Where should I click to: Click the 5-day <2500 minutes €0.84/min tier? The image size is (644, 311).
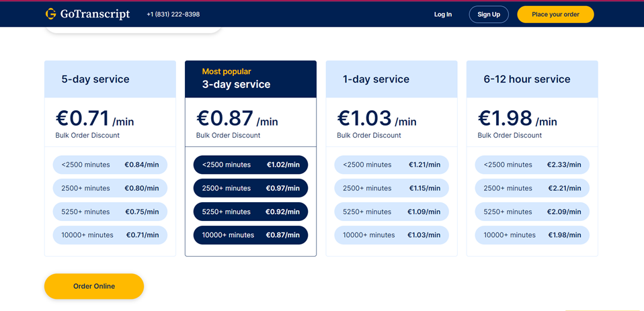click(110, 165)
